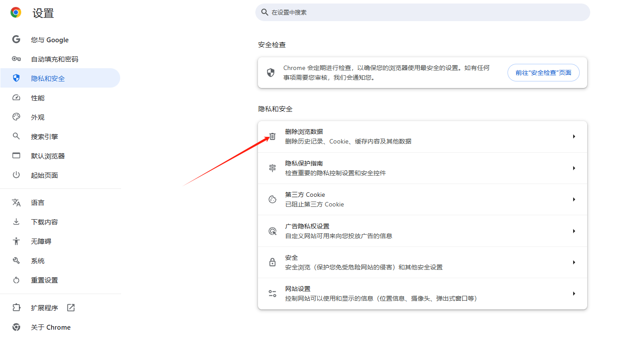Image resolution: width=629 pixels, height=364 pixels.
Task: Click the 检查重要的隐私控制设置和安全控件 text
Action: coord(335,173)
